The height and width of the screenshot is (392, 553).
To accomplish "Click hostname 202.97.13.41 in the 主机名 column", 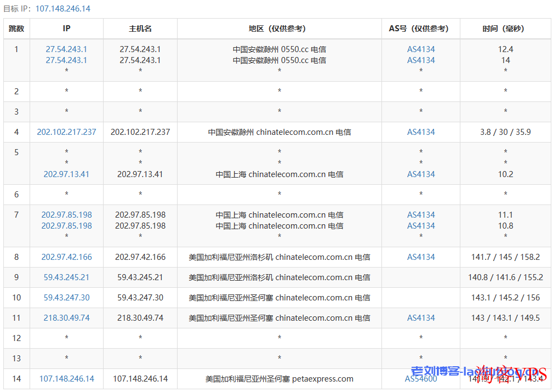I will click(140, 174).
